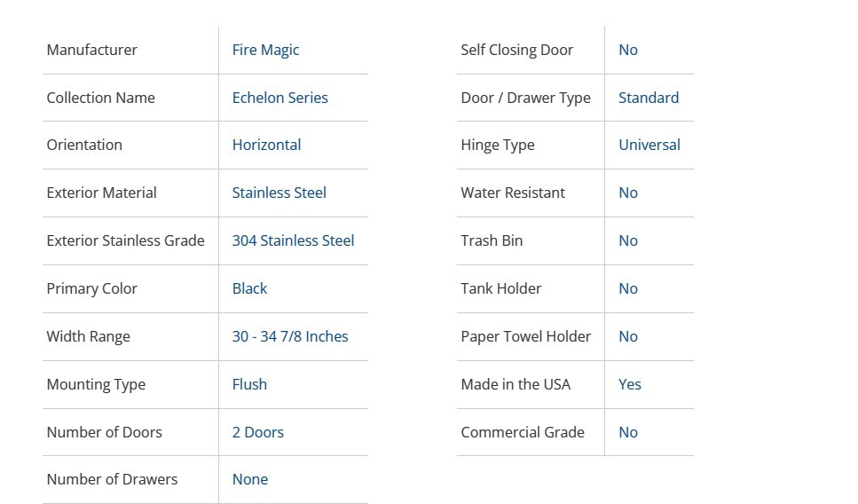This screenshot has width=858, height=504.
Task: Open the Echelon Series collection link
Action: click(279, 98)
